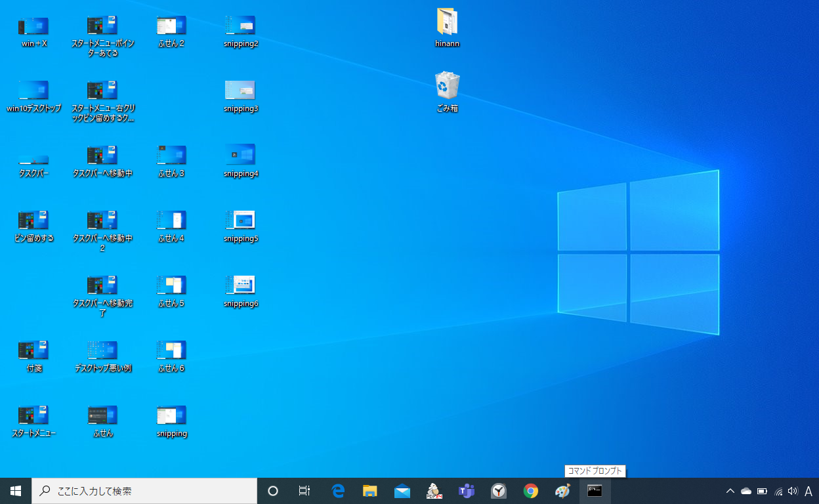819x504 pixels.
Task: Select the ピン留めする desktop file
Action: tap(34, 227)
